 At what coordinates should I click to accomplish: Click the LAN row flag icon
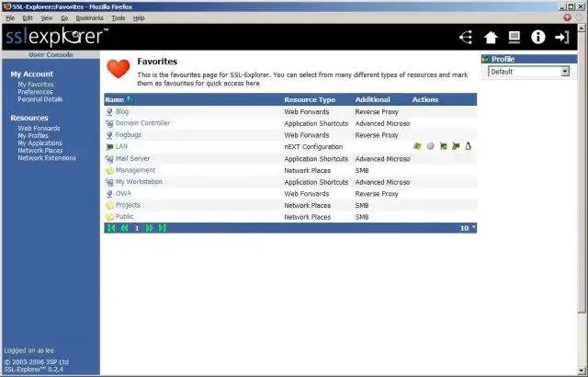click(109, 147)
